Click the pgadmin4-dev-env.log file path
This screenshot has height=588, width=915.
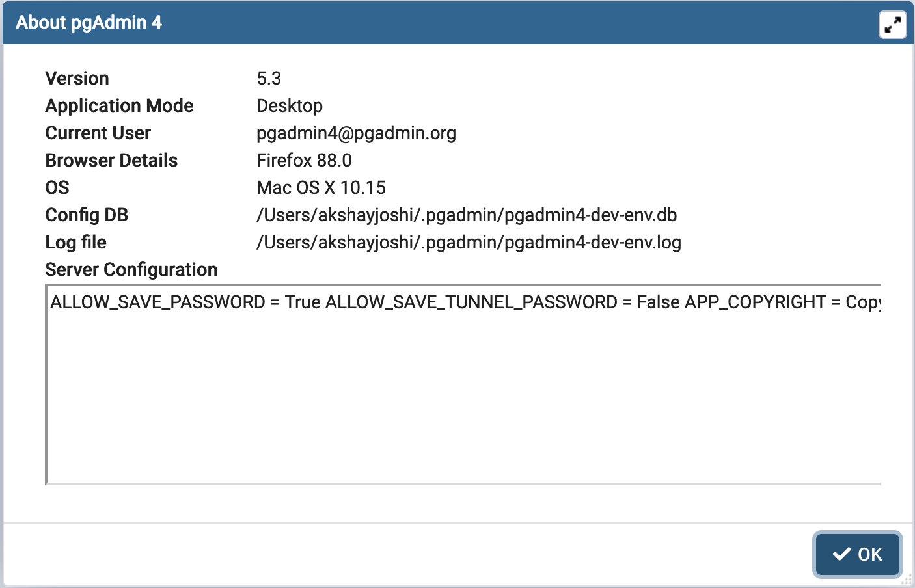pyautogui.click(x=469, y=243)
